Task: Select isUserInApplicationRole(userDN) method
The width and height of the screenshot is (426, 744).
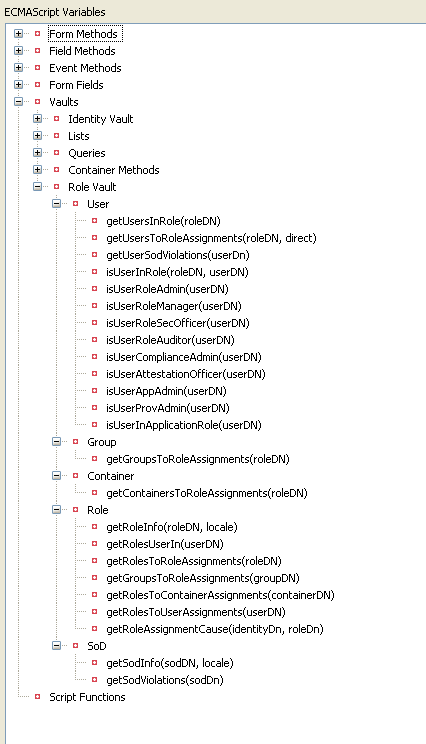Action: (184, 425)
